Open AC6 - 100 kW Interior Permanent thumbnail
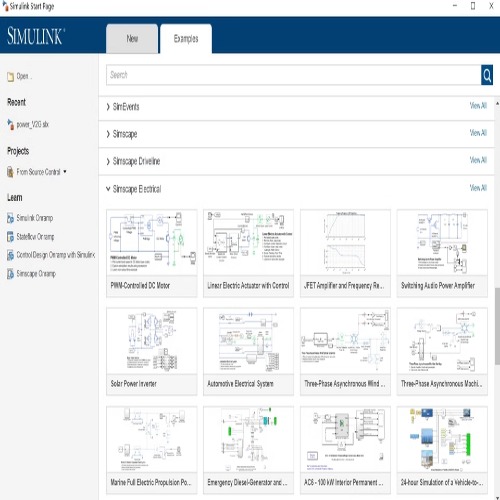Viewport: 500px width, 500px height. pos(345,439)
